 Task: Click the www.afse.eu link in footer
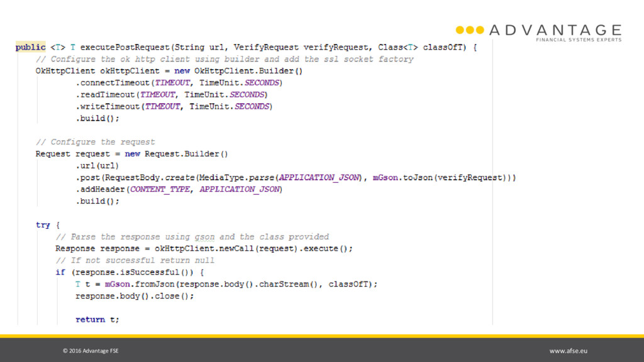pyautogui.click(x=569, y=351)
